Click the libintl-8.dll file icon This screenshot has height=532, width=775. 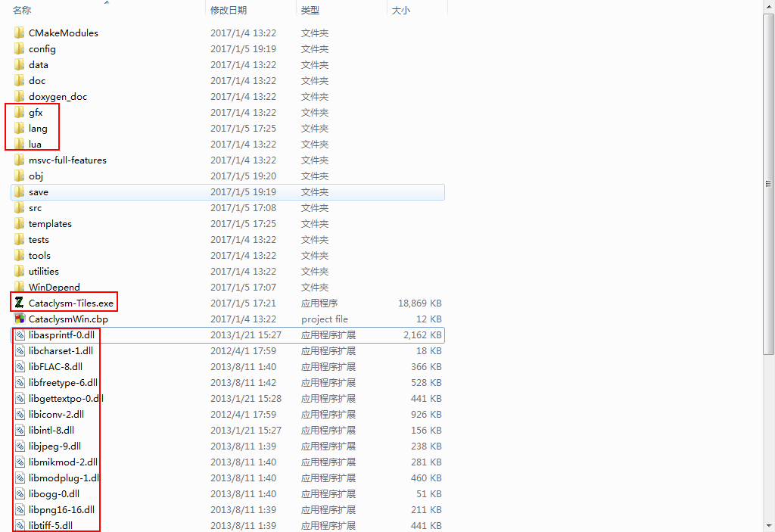tap(19, 430)
